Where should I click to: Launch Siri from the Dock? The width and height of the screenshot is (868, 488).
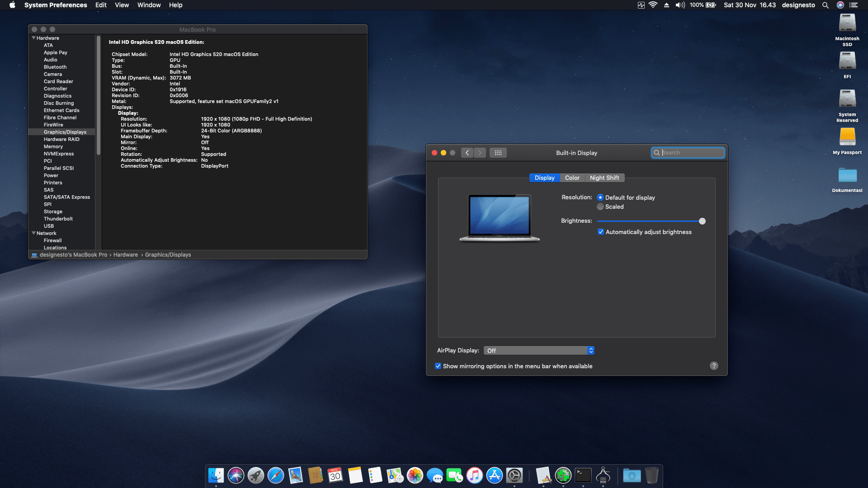(x=236, y=475)
